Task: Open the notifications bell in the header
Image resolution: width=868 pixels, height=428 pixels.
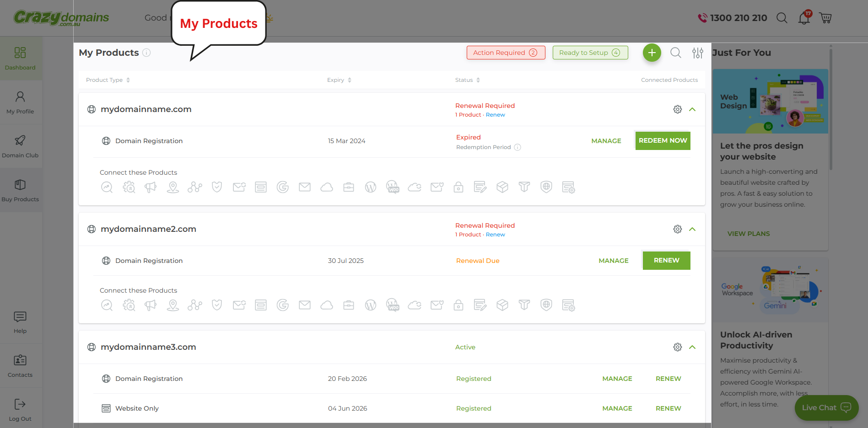Action: click(x=804, y=18)
